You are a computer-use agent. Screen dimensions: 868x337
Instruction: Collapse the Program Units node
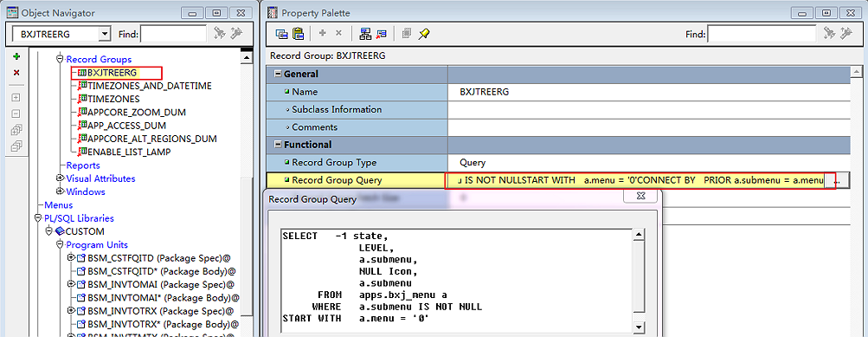point(61,245)
